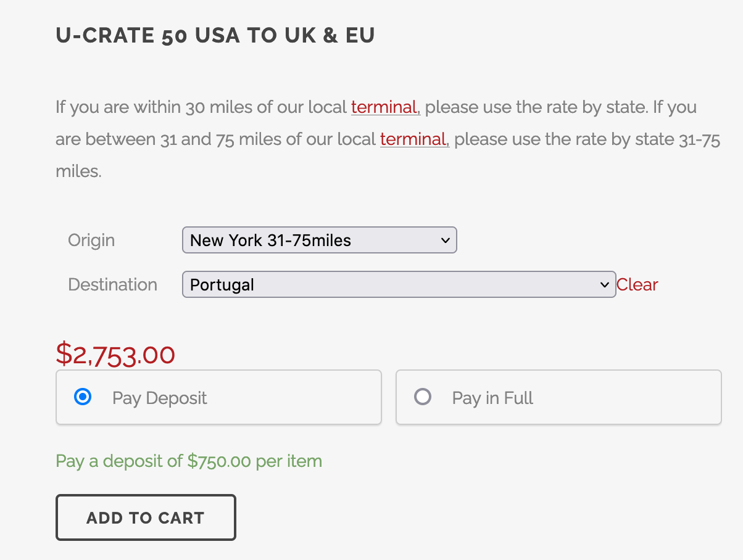743x560 pixels.
Task: Click the $2,753.00 price
Action: [x=115, y=355]
